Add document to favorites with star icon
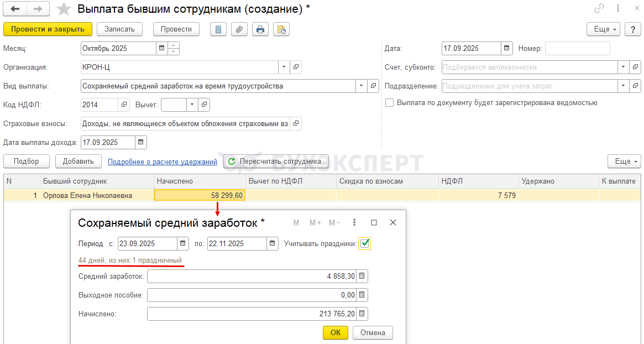 pos(64,9)
